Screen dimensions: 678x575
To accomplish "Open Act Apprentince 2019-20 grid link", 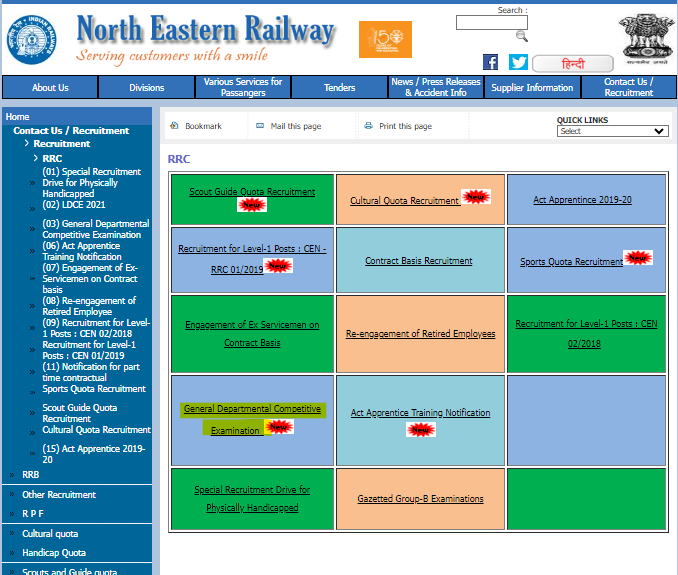I will tap(582, 200).
